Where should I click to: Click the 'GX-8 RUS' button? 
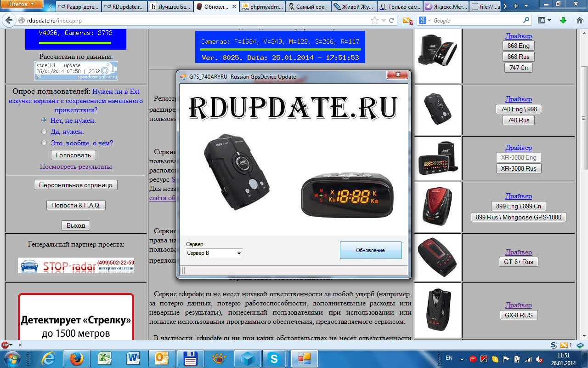click(519, 315)
